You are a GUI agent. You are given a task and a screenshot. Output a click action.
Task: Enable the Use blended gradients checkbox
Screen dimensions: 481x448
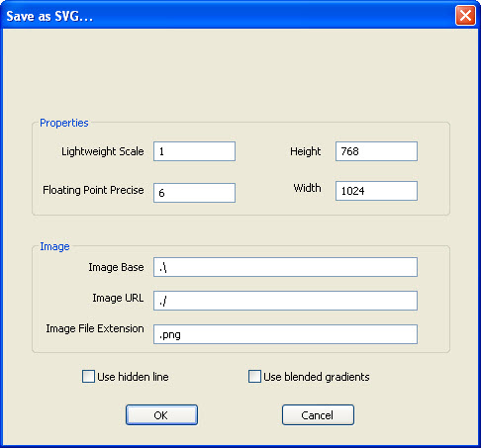coord(254,376)
